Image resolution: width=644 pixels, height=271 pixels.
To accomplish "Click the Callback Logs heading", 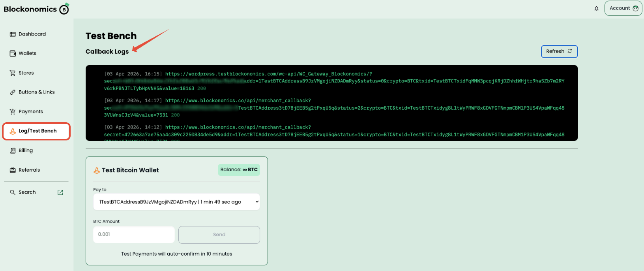I will [x=107, y=52].
